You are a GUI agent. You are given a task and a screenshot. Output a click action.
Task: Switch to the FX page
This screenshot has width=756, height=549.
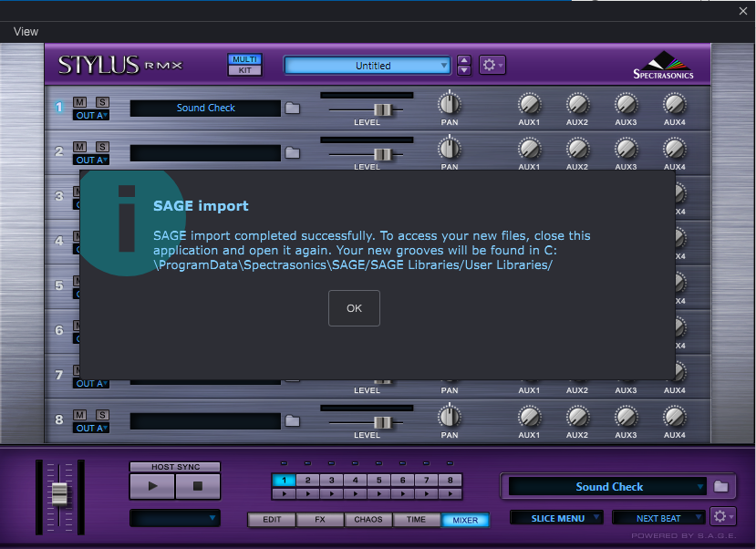(320, 520)
